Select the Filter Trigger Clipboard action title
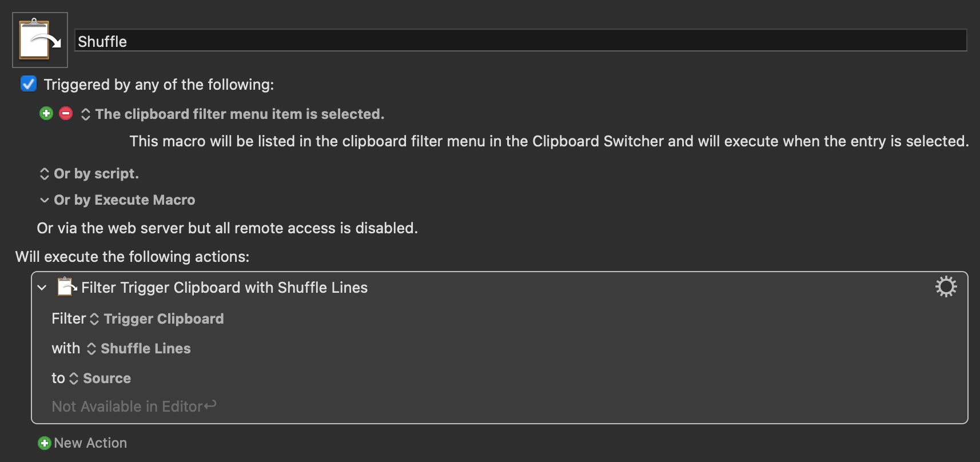 [x=225, y=288]
